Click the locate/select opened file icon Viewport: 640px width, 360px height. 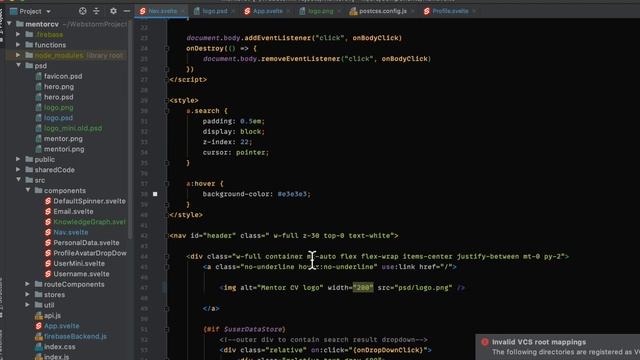[x=82, y=11]
